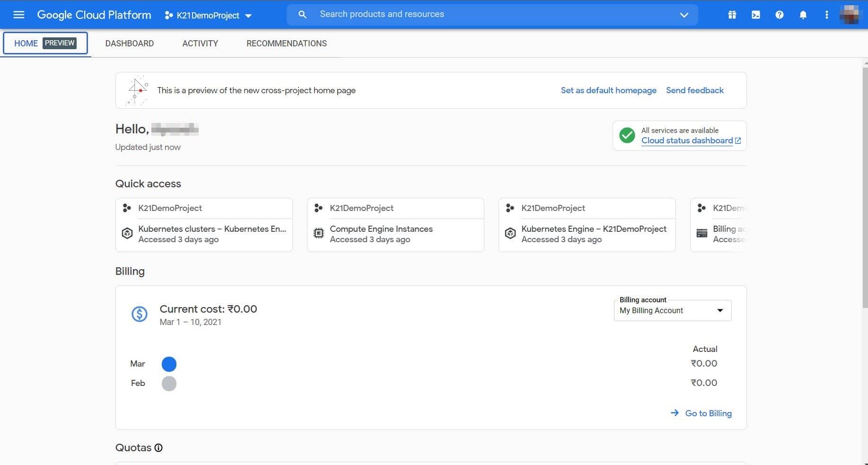Click Set as default homepage
Viewport: 868px width, 465px height.
point(608,90)
